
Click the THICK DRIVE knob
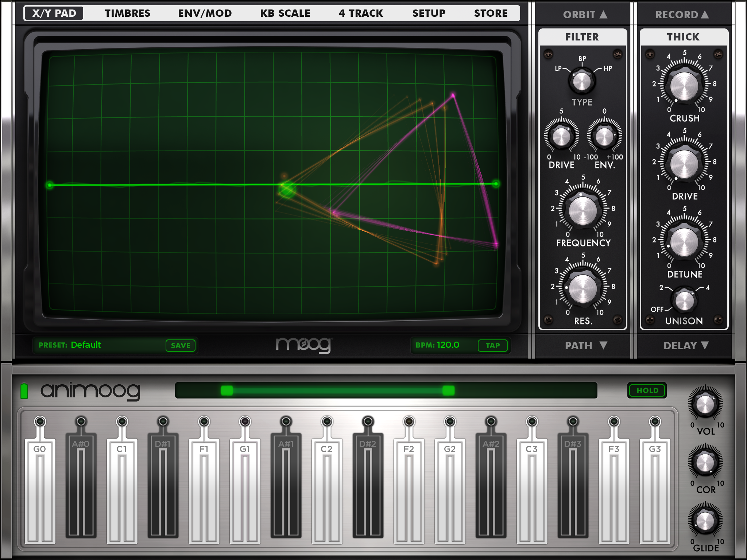(x=684, y=164)
